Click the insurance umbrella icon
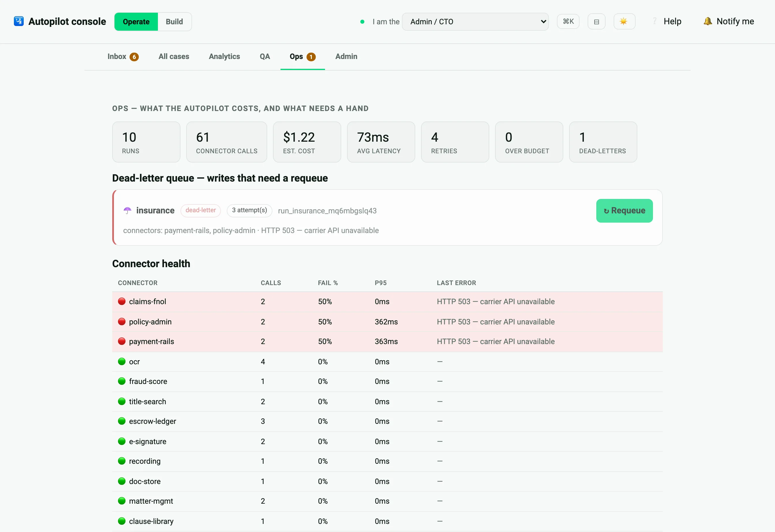This screenshot has width=775, height=532. pos(128,210)
